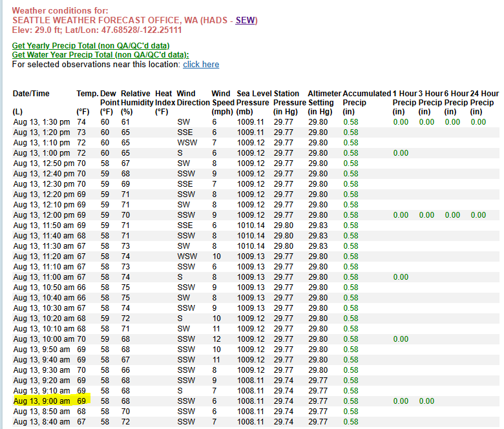The height and width of the screenshot is (429, 504).
Task: Click the 'Station Pressure' column header
Action: pos(289,98)
